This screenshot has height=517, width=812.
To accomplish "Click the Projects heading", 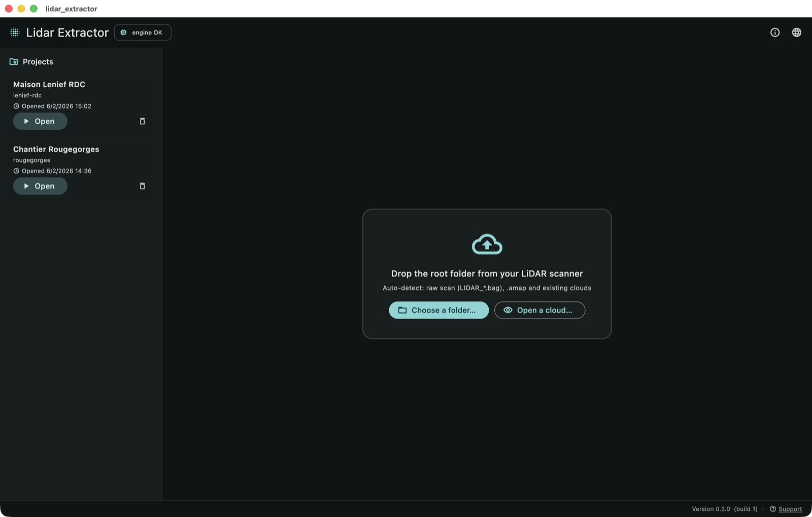I will [38, 62].
